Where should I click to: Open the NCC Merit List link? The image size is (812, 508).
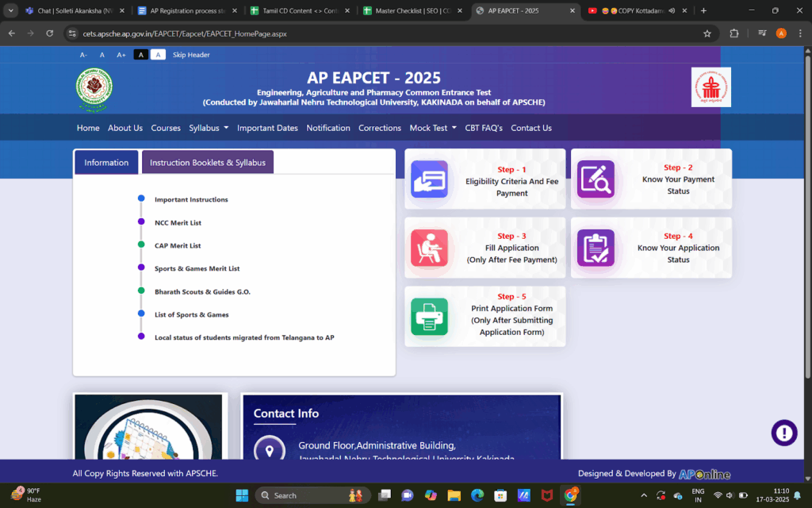178,223
